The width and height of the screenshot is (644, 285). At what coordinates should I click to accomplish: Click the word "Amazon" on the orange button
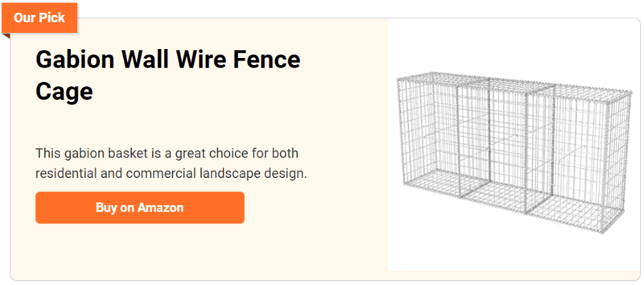(x=160, y=207)
